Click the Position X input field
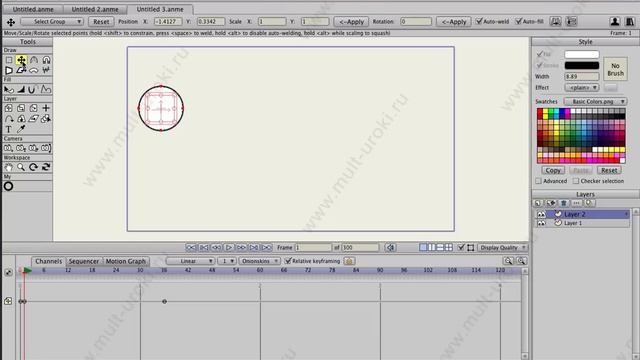Image resolution: width=640 pixels, height=360 pixels. pyautogui.click(x=168, y=22)
